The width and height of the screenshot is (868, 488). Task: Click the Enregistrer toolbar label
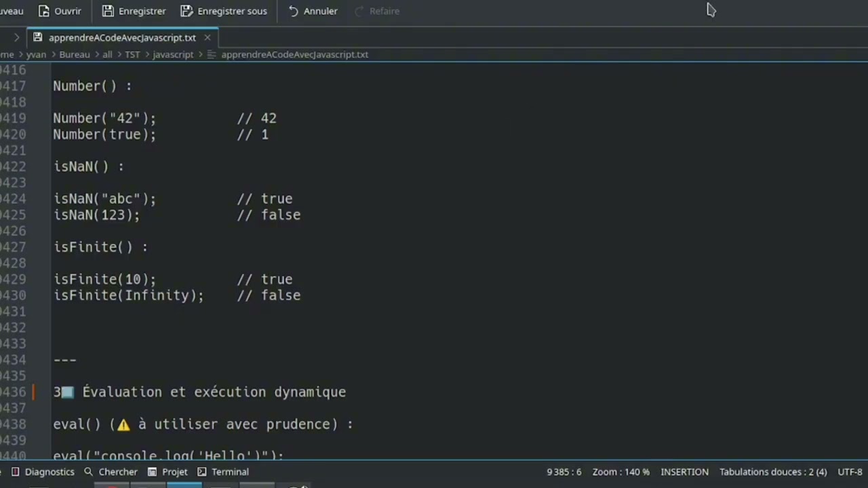(142, 11)
